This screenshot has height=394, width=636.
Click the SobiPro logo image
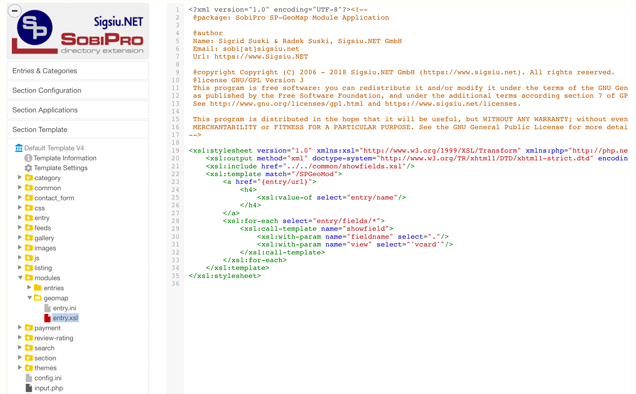[78, 32]
